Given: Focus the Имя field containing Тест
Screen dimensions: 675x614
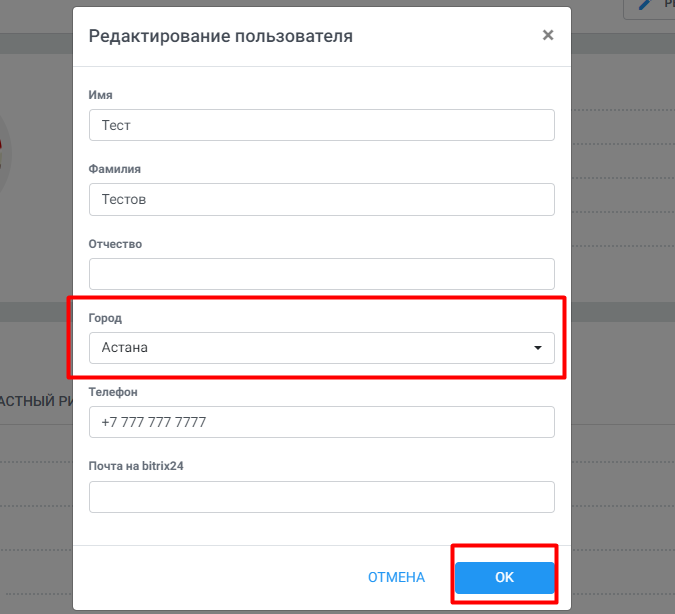Looking at the screenshot, I should [322, 125].
